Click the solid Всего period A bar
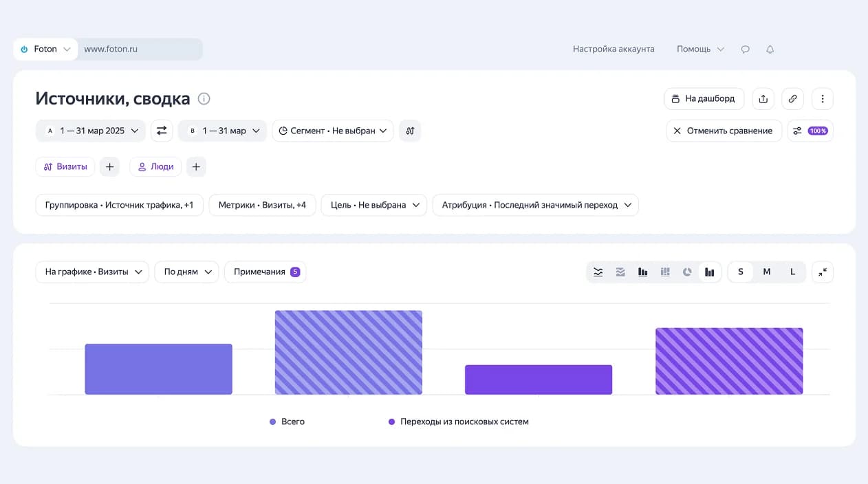868x484 pixels. coord(159,369)
